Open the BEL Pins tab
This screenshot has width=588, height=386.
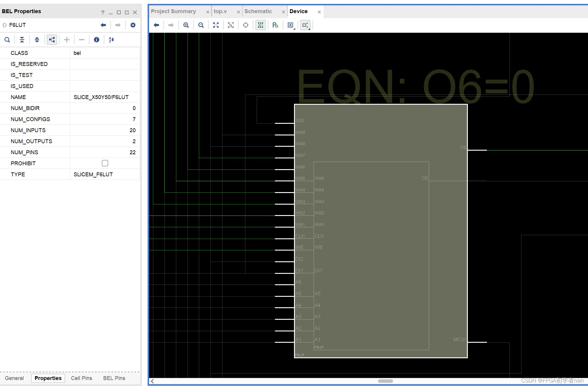point(114,378)
